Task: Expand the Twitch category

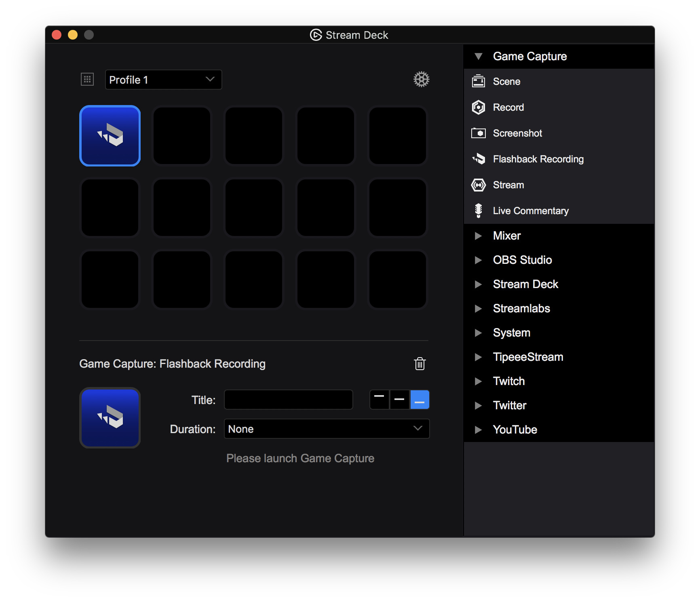Action: click(479, 381)
